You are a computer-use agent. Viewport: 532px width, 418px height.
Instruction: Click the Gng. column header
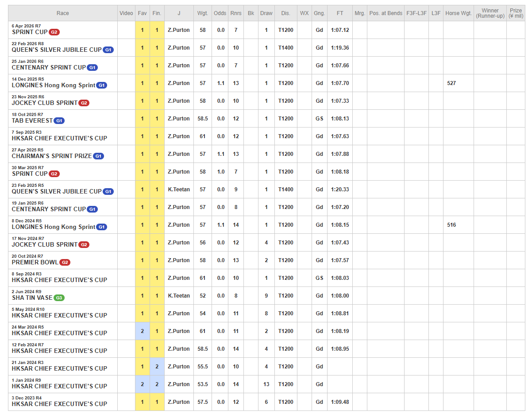click(319, 13)
